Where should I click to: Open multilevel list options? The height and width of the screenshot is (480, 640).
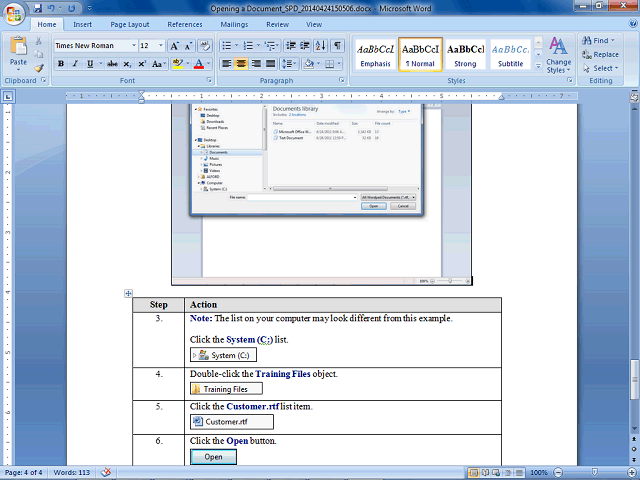pos(271,46)
